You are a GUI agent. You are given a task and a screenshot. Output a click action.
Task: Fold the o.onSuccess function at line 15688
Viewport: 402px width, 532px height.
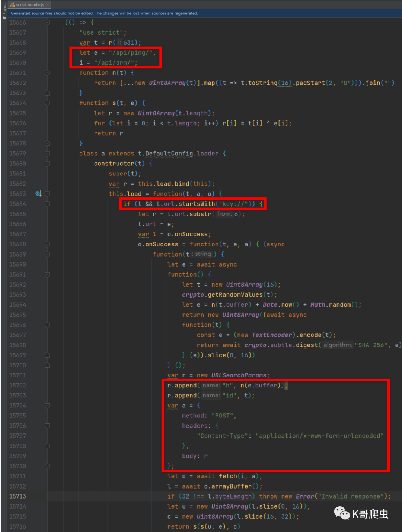(47, 244)
